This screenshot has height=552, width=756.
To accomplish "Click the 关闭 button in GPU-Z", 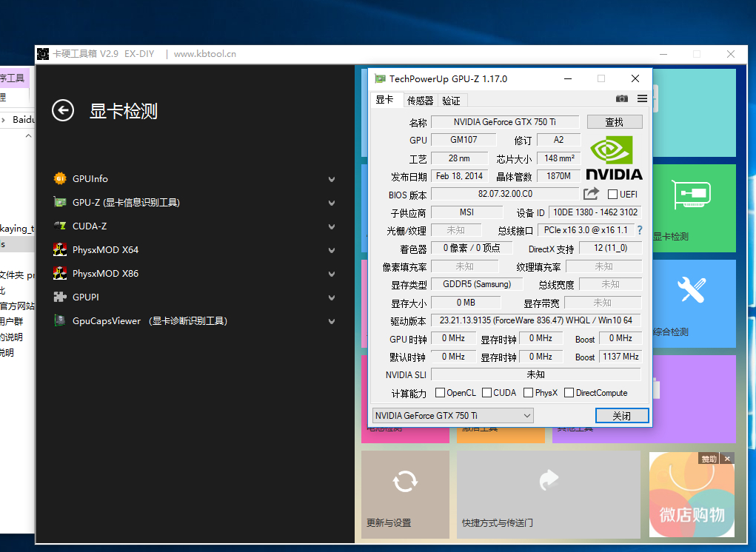I will click(622, 416).
